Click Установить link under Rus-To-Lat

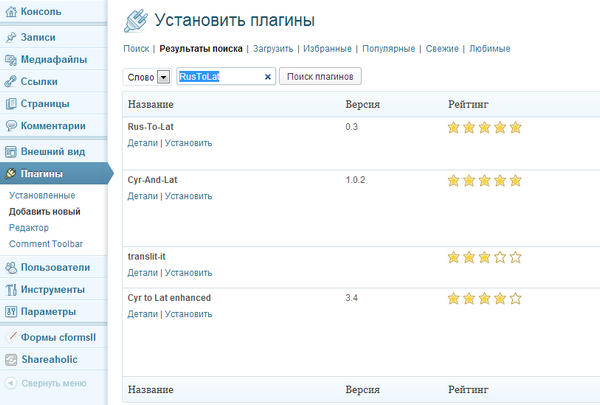coord(188,143)
